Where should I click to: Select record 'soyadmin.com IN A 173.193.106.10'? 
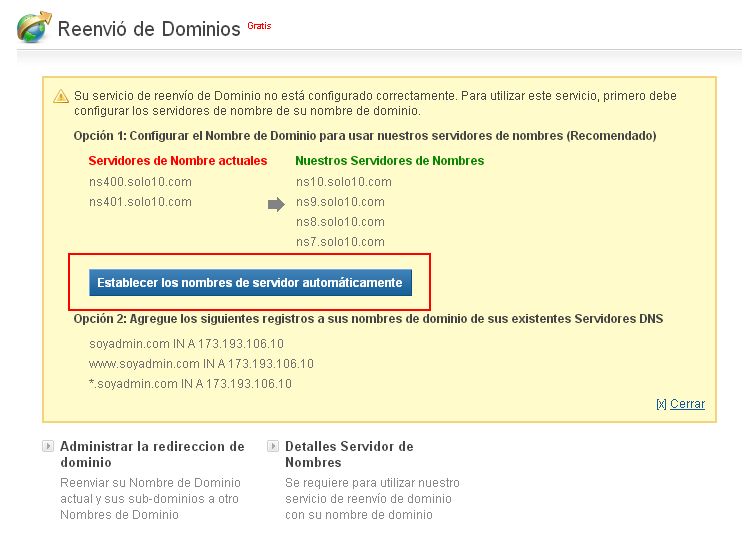pyautogui.click(x=186, y=344)
